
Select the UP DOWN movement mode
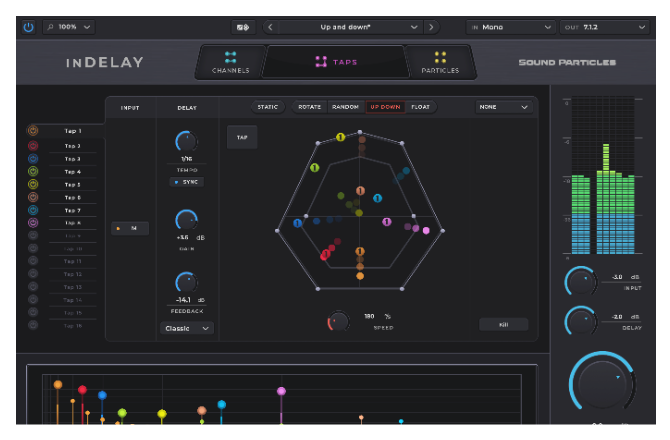pyautogui.click(x=385, y=107)
